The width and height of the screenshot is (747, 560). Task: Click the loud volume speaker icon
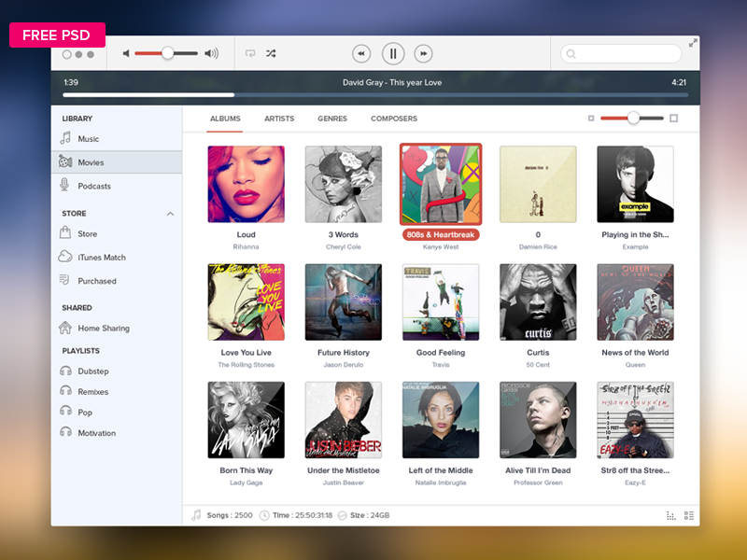[212, 53]
